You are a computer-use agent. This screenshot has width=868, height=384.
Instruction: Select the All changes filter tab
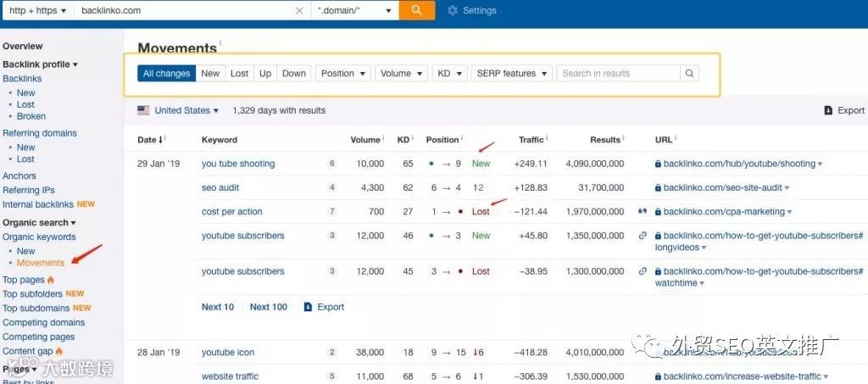(167, 73)
